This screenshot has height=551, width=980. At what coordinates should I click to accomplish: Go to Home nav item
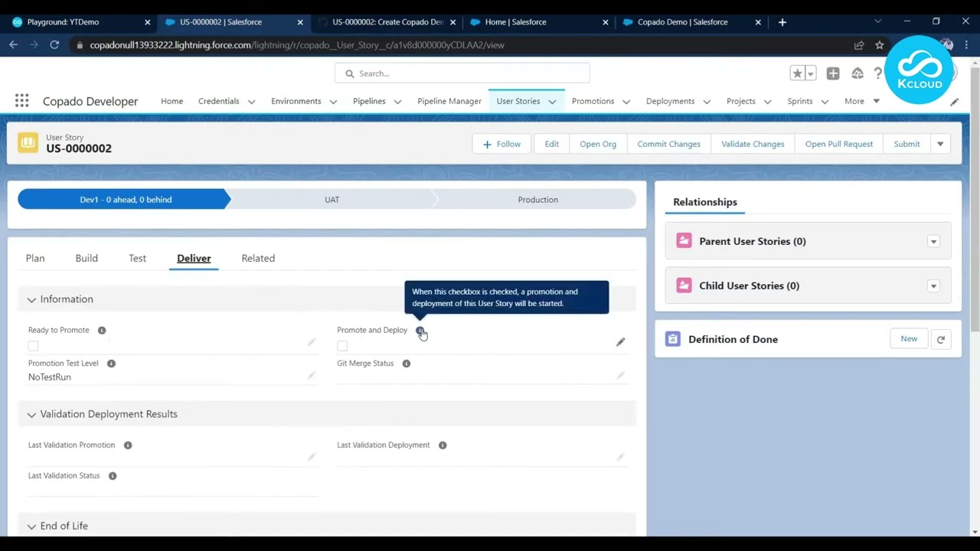pos(171,101)
